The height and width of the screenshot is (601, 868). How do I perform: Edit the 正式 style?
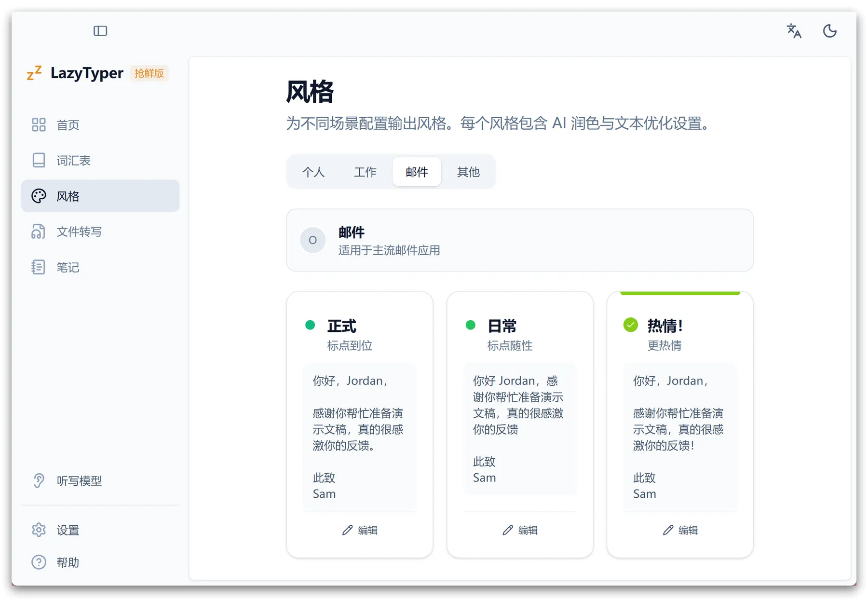click(360, 531)
